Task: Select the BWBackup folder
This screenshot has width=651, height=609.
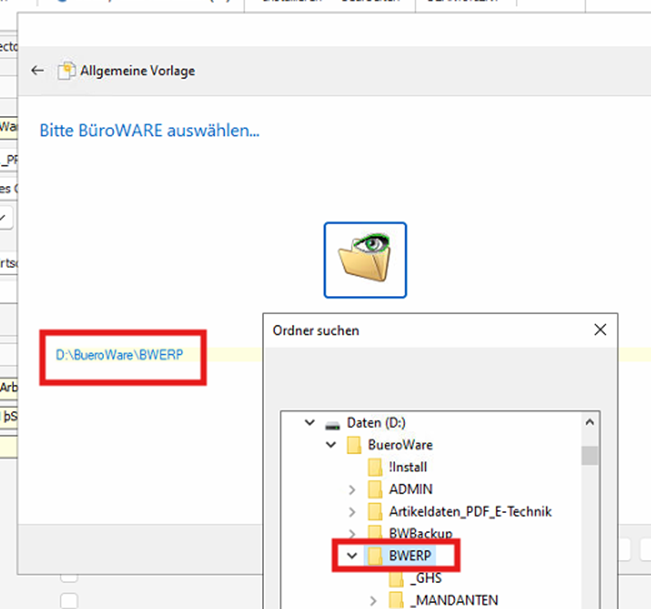Action: pyautogui.click(x=421, y=533)
